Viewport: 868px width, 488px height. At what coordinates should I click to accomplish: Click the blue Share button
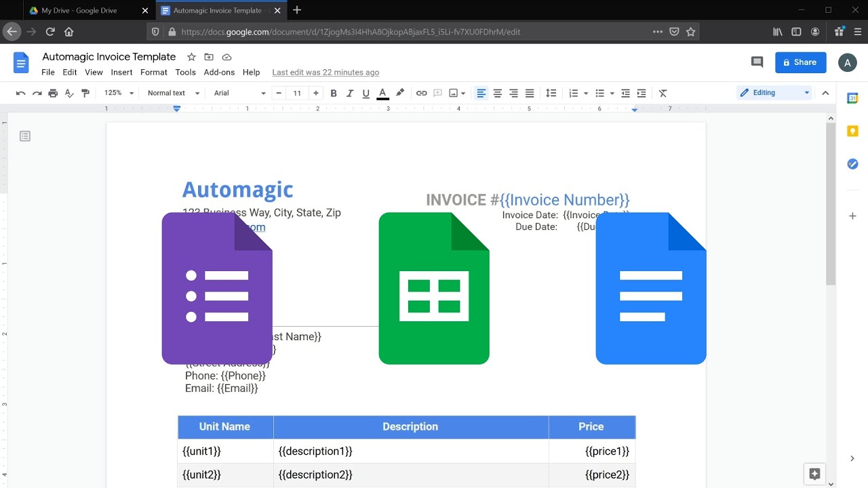800,62
